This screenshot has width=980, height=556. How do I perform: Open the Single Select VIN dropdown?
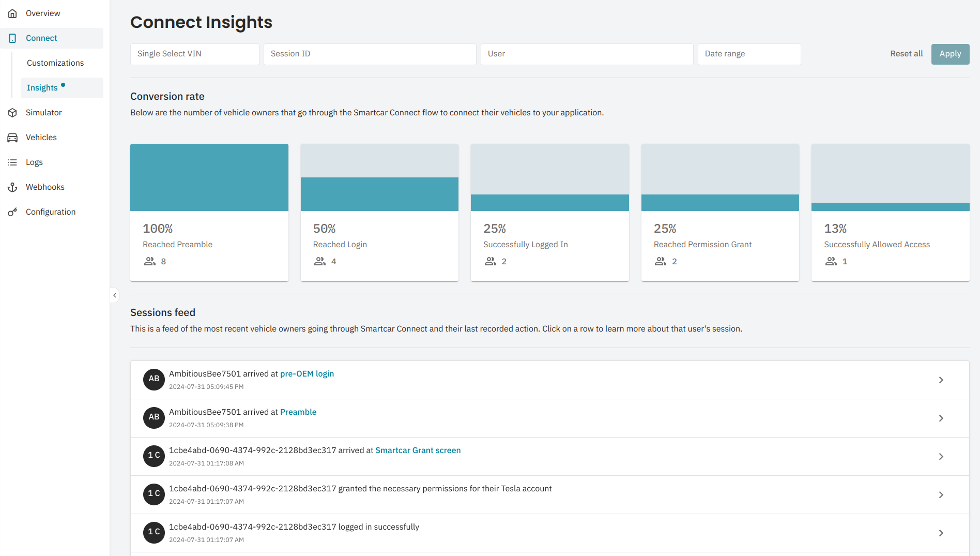pos(195,54)
